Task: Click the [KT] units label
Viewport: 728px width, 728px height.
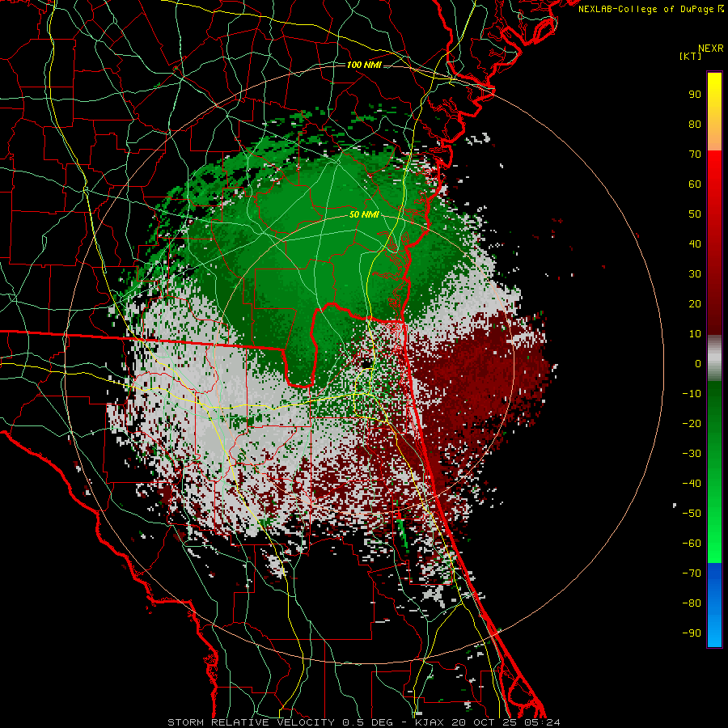Action: tap(691, 56)
